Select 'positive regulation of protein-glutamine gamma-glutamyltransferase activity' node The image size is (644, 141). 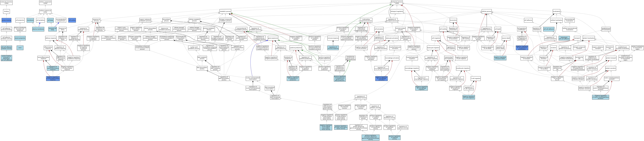click(x=371, y=138)
